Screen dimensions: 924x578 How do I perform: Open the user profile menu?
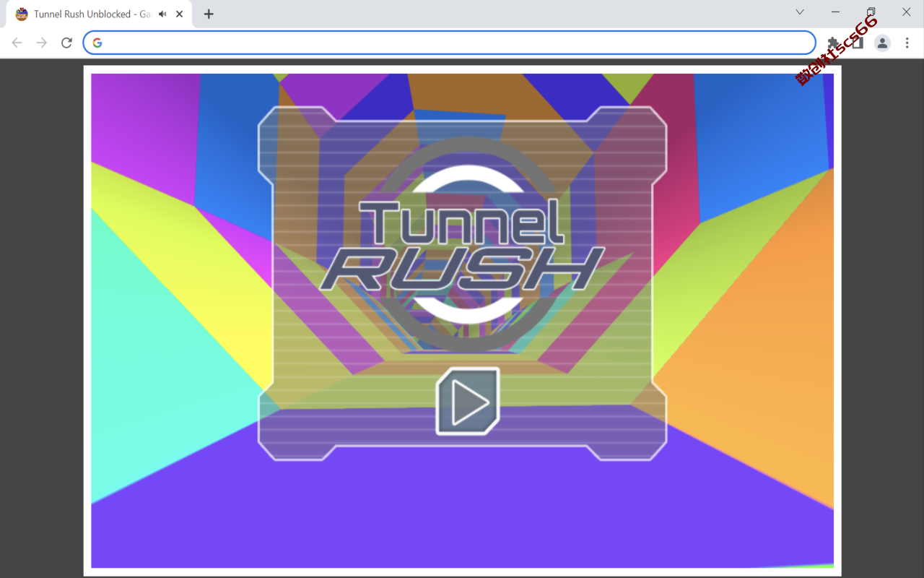882,43
